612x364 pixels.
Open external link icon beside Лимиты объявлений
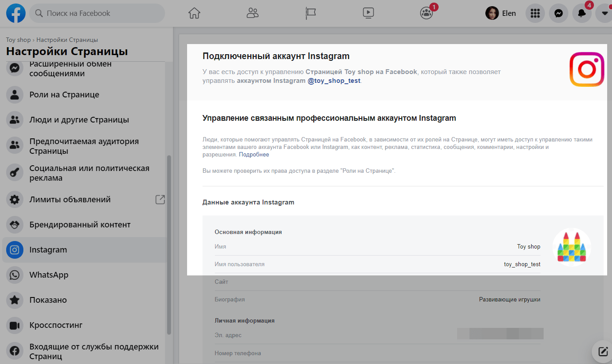coord(160,200)
